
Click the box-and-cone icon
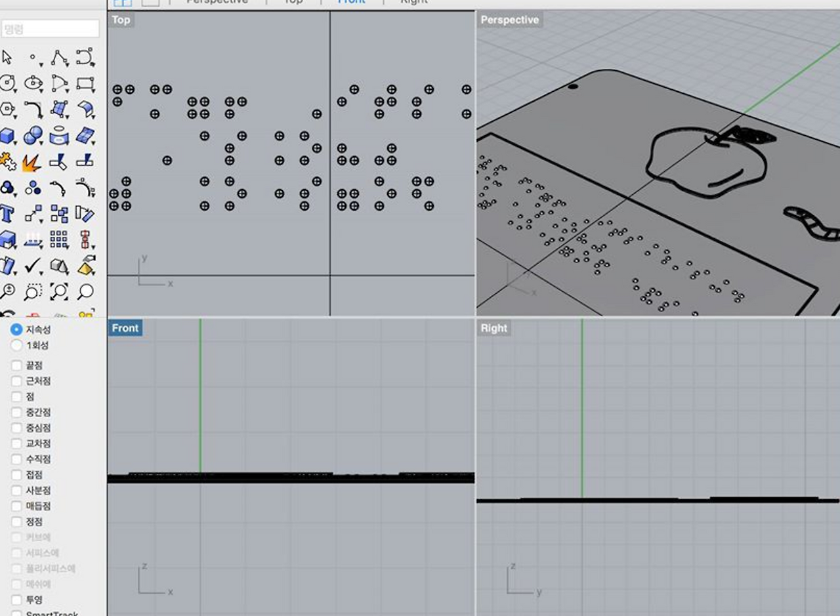click(x=59, y=266)
